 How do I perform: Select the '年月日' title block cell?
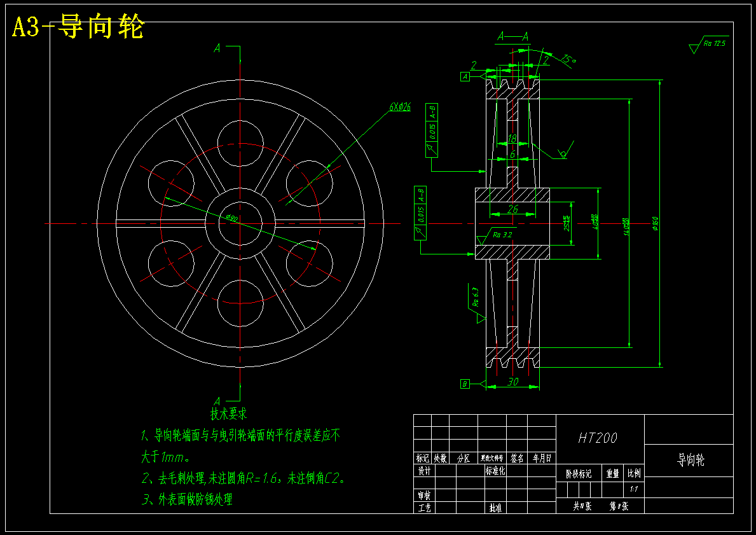click(542, 458)
